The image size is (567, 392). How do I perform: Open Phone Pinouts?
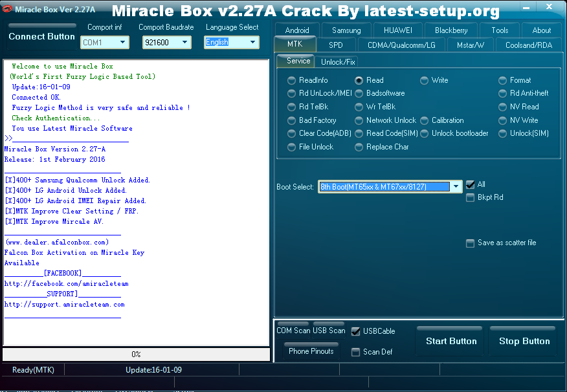point(311,351)
